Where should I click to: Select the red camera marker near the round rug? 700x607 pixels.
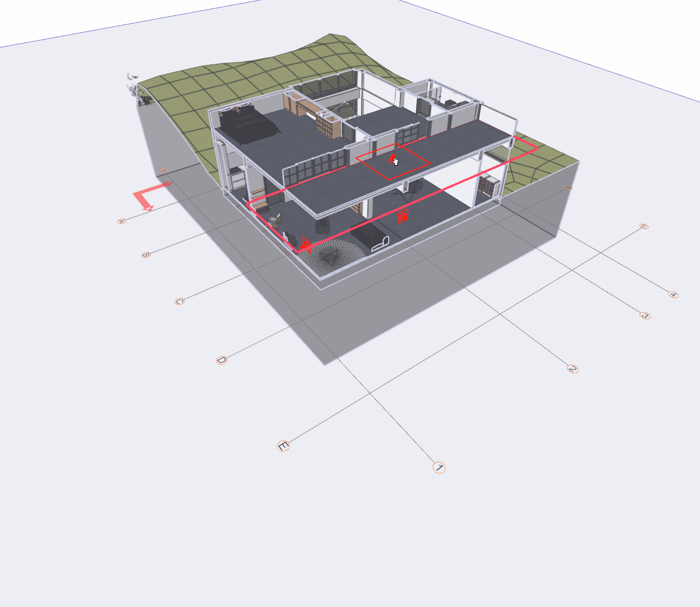pos(305,244)
